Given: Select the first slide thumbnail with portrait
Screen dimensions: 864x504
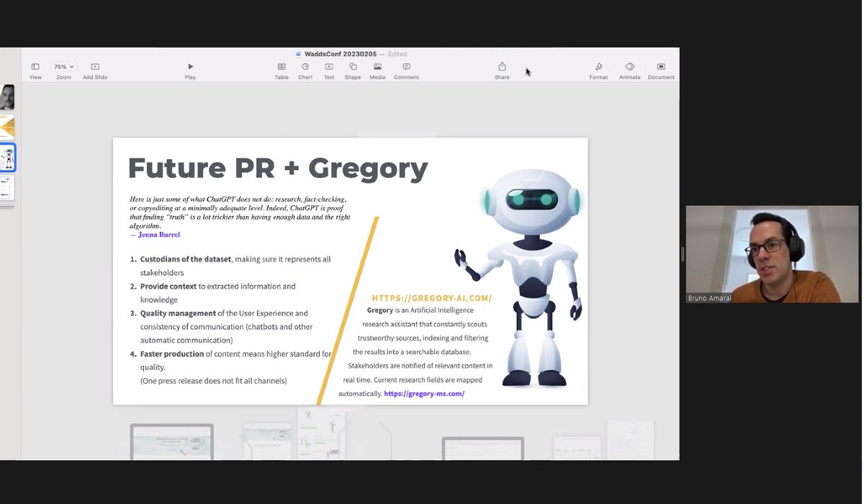Looking at the screenshot, I should (x=7, y=97).
